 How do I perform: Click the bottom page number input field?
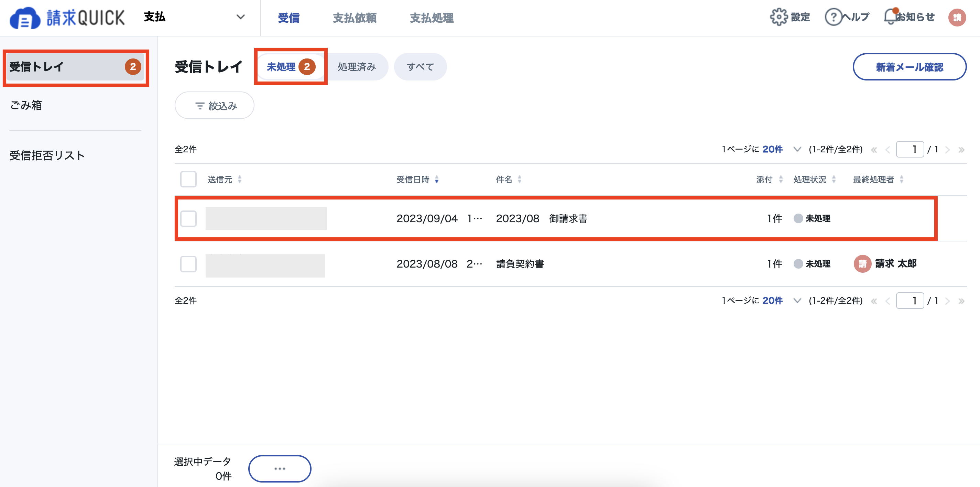[x=910, y=301]
